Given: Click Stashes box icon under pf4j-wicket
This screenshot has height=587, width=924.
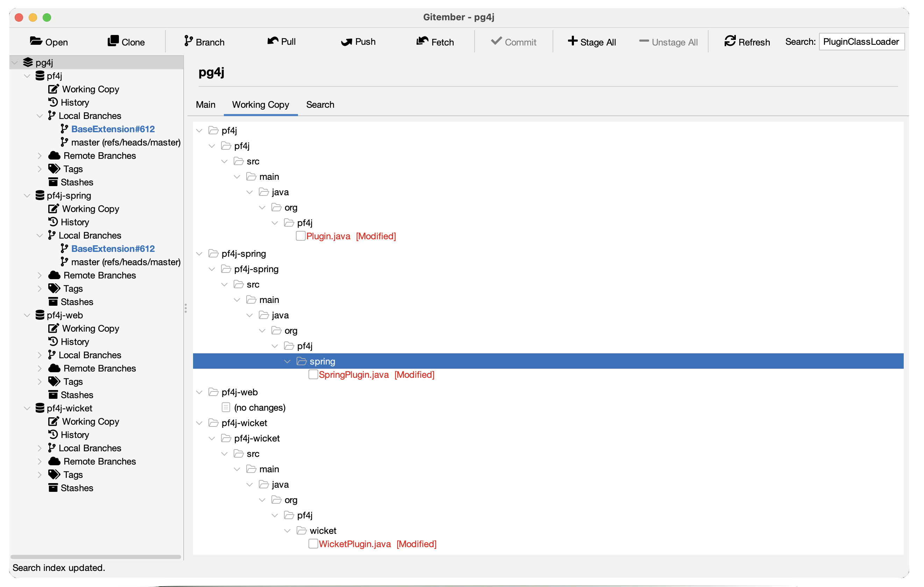Looking at the screenshot, I should tap(53, 488).
